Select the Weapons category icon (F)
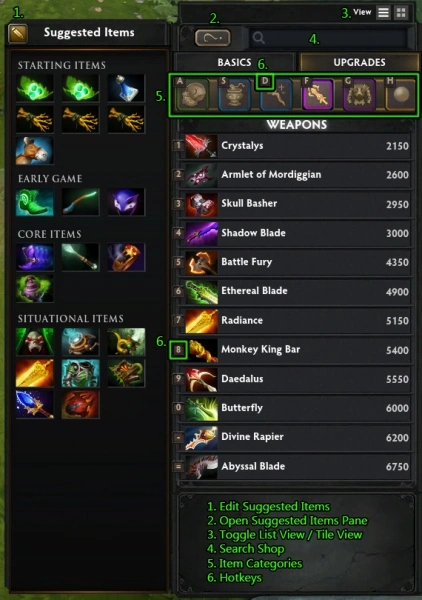This screenshot has height=600, width=422. [x=317, y=95]
